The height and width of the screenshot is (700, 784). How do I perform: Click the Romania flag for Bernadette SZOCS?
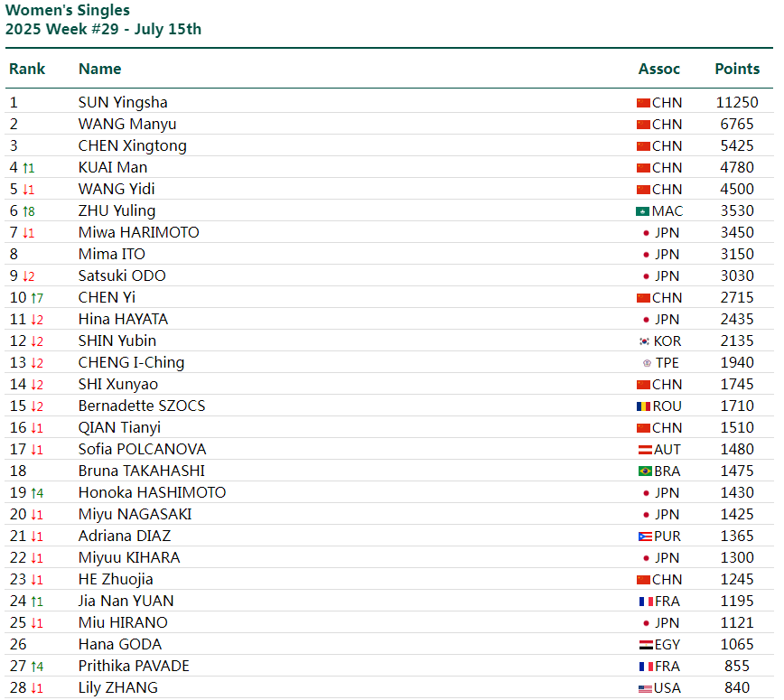643,406
